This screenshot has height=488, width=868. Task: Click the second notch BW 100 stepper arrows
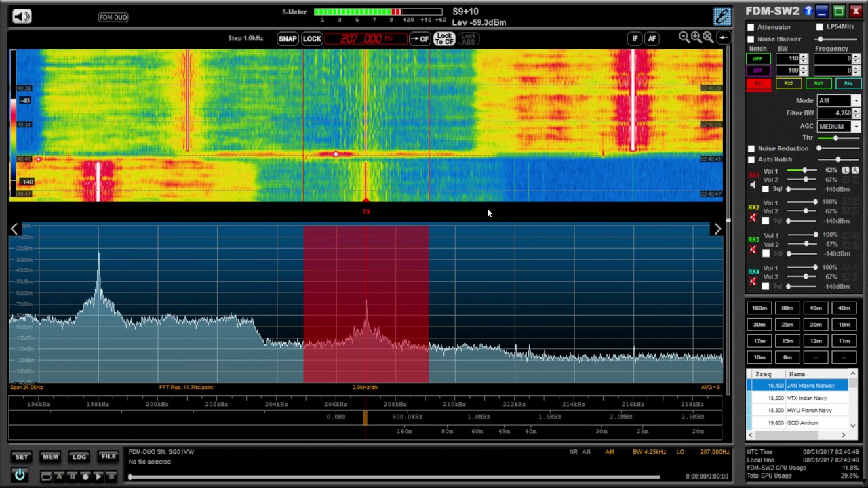point(804,70)
